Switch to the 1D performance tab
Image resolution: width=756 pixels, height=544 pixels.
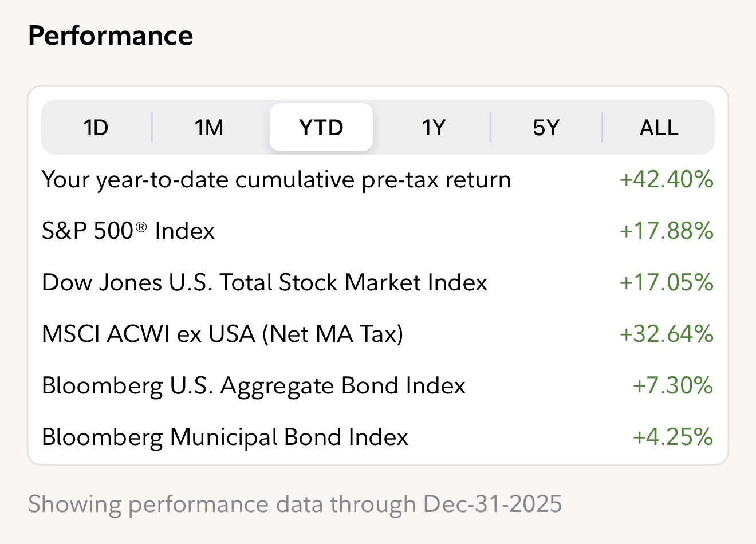coord(96,127)
